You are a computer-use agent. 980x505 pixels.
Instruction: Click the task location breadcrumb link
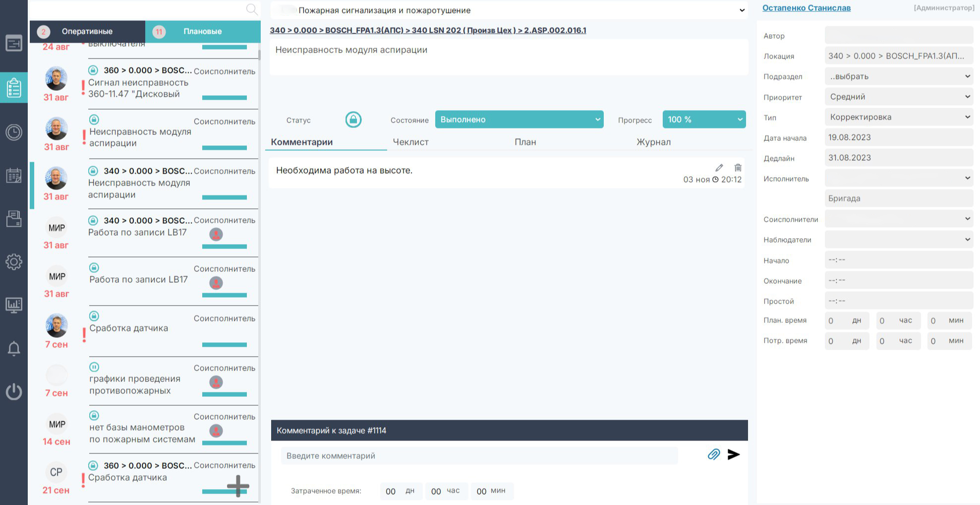(x=428, y=30)
